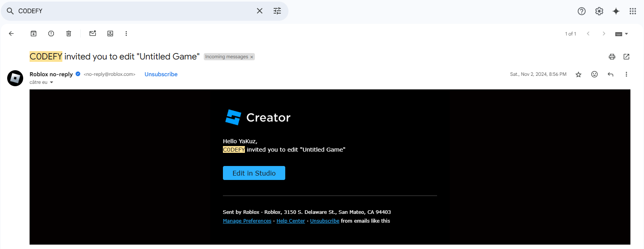Click the 'Hello YaKuz,' greeting
The image size is (644, 249).
point(240,141)
